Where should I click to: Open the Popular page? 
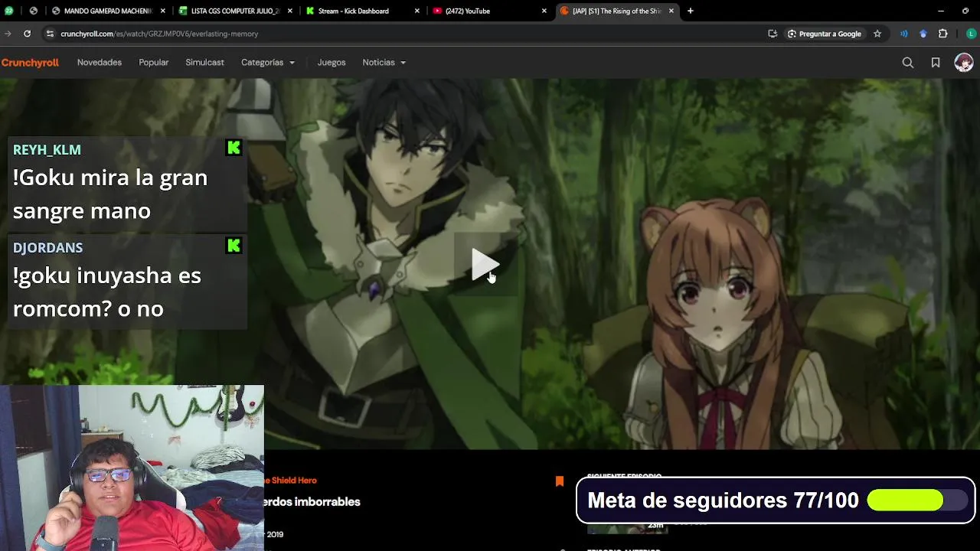tap(154, 63)
